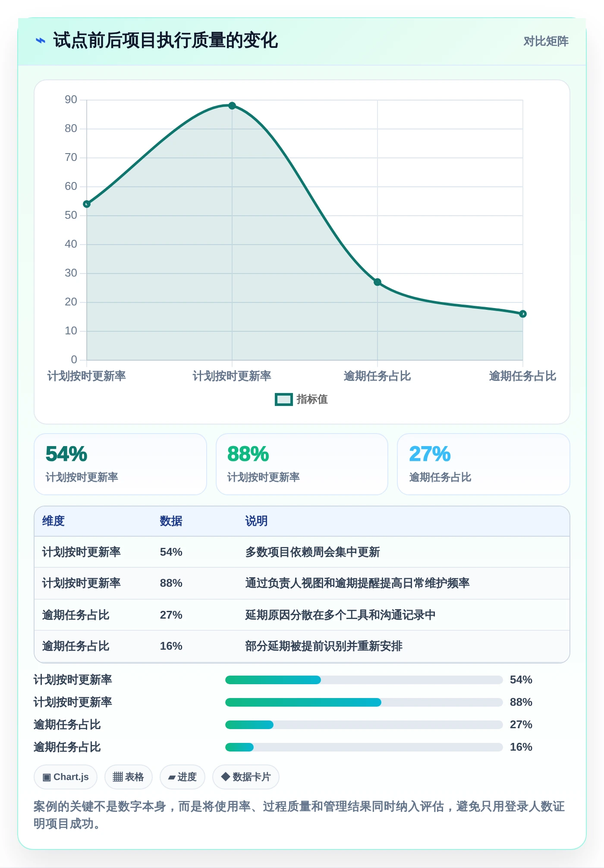The width and height of the screenshot is (604, 868).
Task: Click the 88% progress bar
Action: [364, 702]
